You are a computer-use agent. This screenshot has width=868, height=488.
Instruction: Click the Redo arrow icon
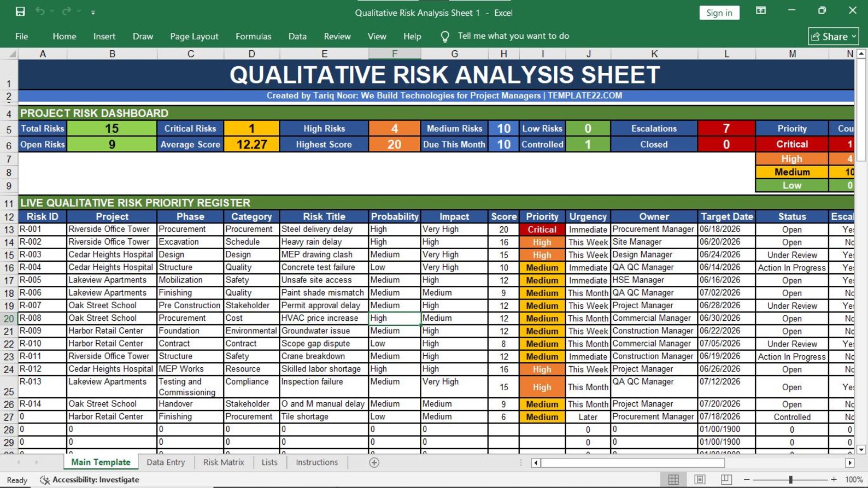coord(66,11)
